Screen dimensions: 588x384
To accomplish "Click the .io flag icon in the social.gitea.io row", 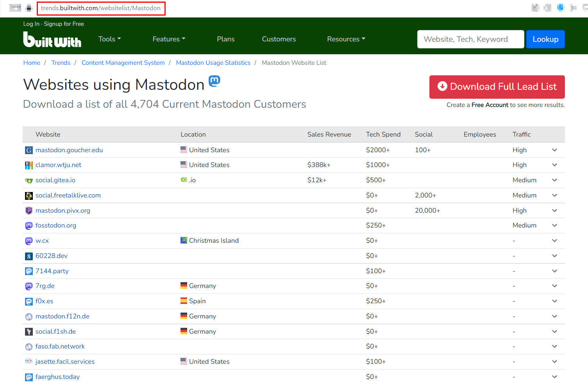I will click(x=184, y=180).
